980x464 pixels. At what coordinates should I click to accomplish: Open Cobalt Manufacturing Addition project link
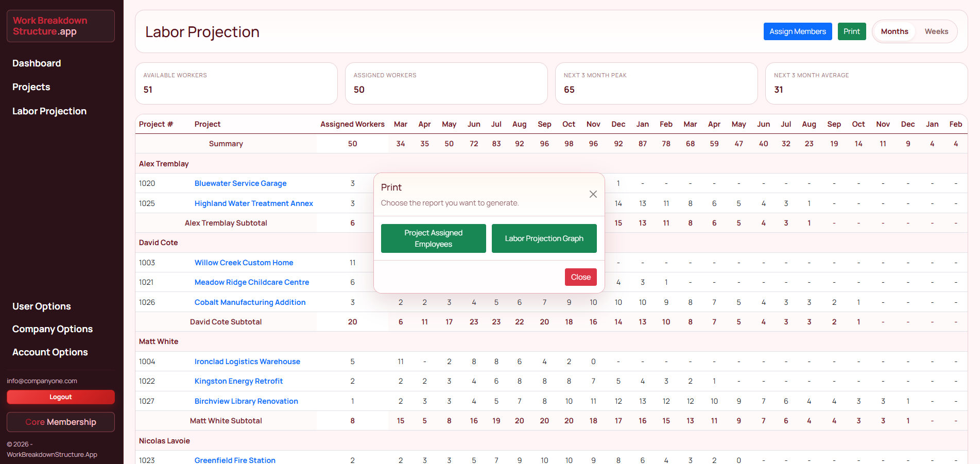[250, 302]
